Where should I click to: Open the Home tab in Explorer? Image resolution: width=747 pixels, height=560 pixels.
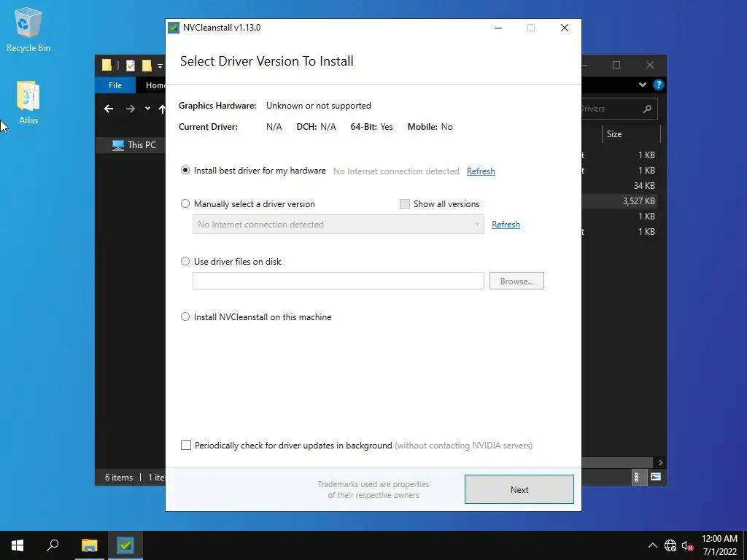coord(155,85)
